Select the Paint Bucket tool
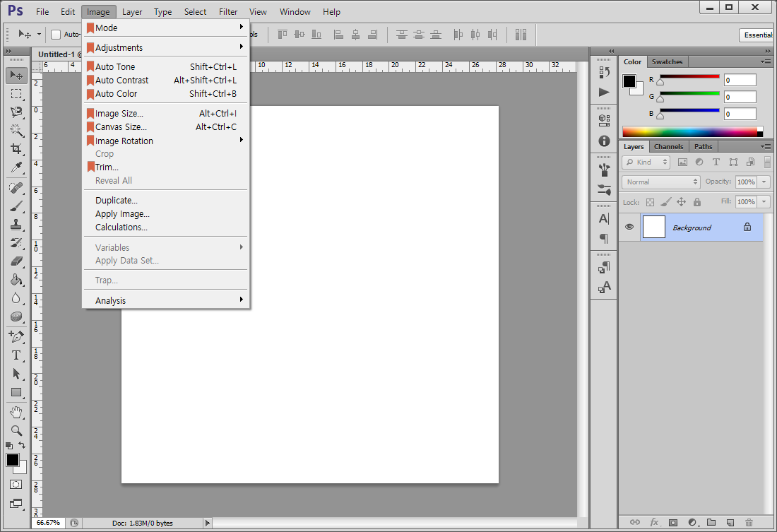 coord(16,280)
